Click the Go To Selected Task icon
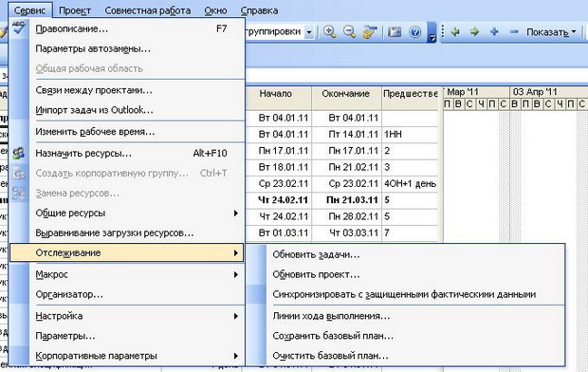Viewport: 588px width, 372px height. click(x=370, y=32)
